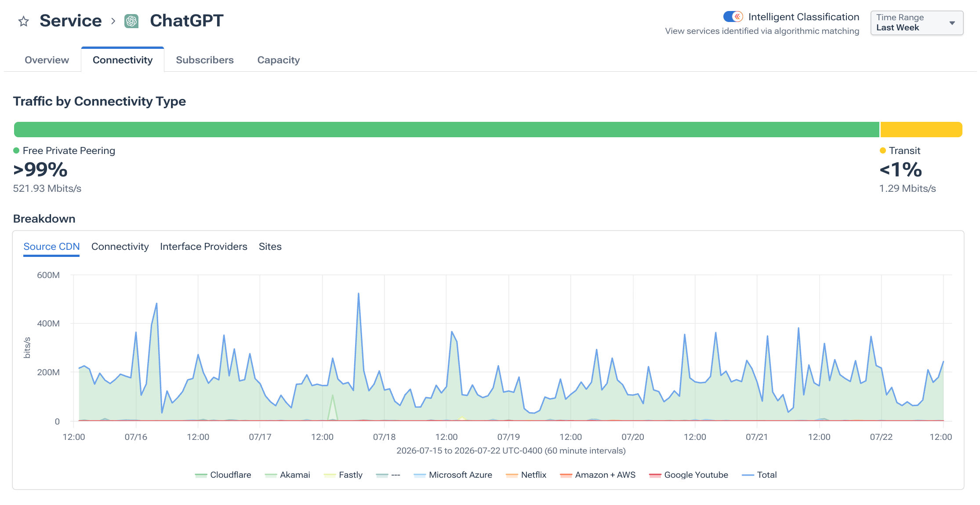Image resolution: width=980 pixels, height=505 pixels.
Task: Select the Connectivity main tab
Action: (123, 60)
